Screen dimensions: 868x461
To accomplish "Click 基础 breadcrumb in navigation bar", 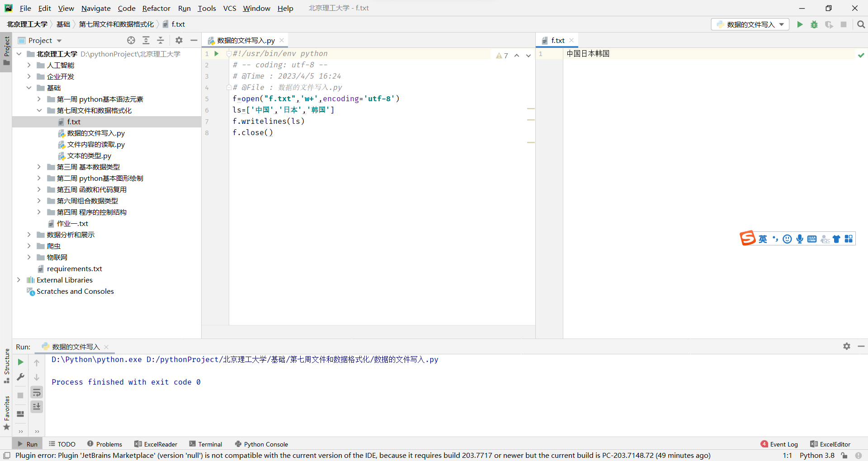I will click(x=63, y=24).
